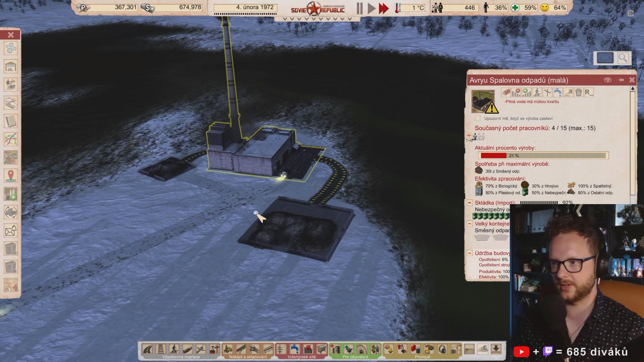Open the Průmysl category tab
This screenshot has width=644, height=362.
click(x=422, y=357)
